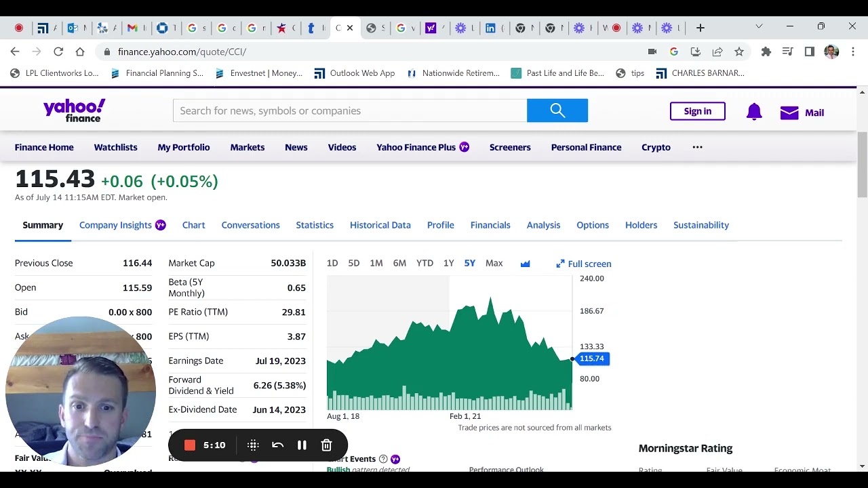Viewport: 868px width, 488px height.
Task: Restart recording with the undo arrow
Action: (x=277, y=445)
